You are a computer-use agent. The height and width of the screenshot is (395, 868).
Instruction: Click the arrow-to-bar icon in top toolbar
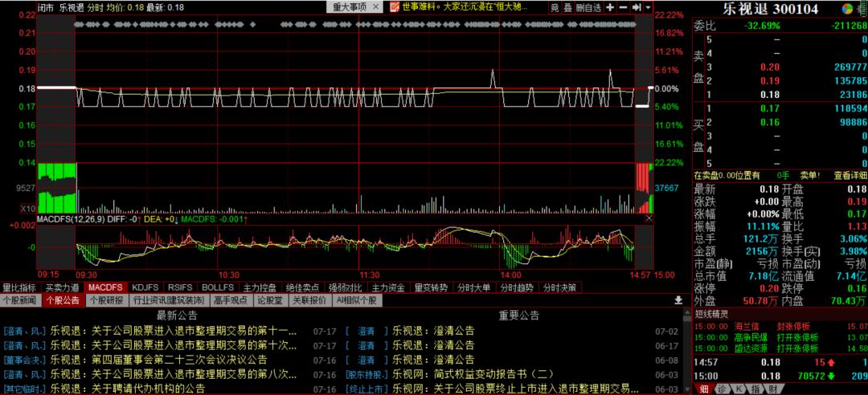637,7
